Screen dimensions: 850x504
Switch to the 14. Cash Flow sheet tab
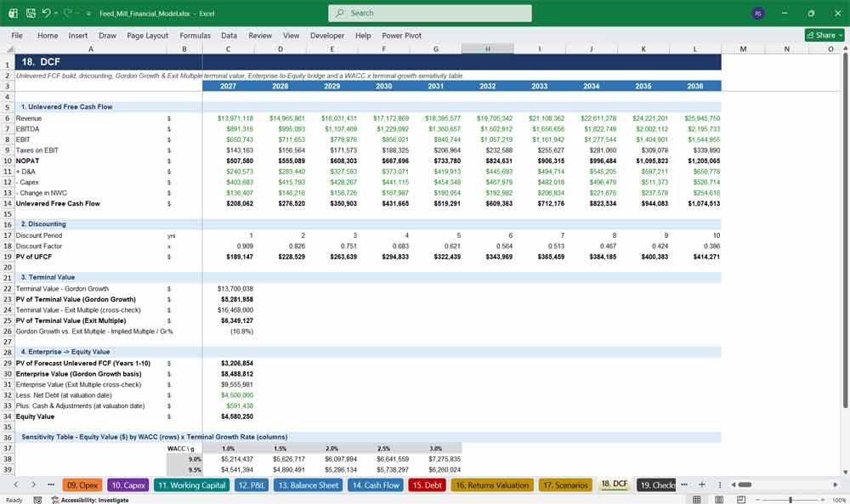376,485
